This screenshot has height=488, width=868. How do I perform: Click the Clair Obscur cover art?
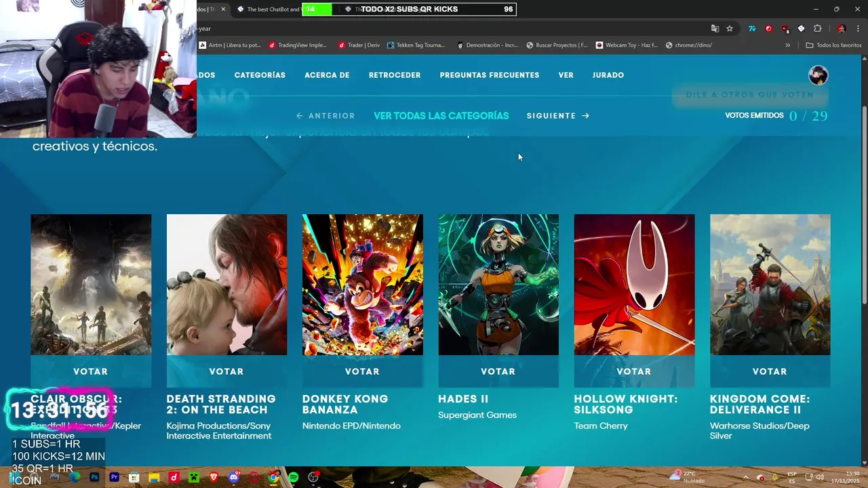coord(91,285)
